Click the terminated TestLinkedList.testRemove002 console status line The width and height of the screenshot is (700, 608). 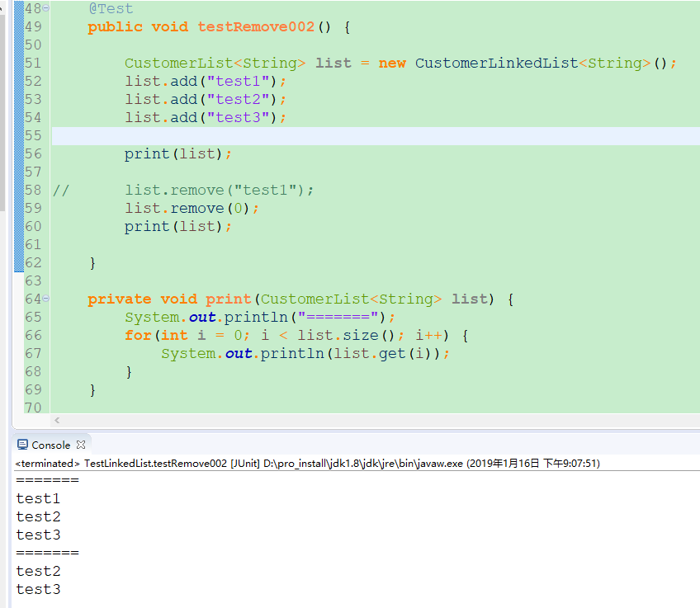tap(308, 464)
